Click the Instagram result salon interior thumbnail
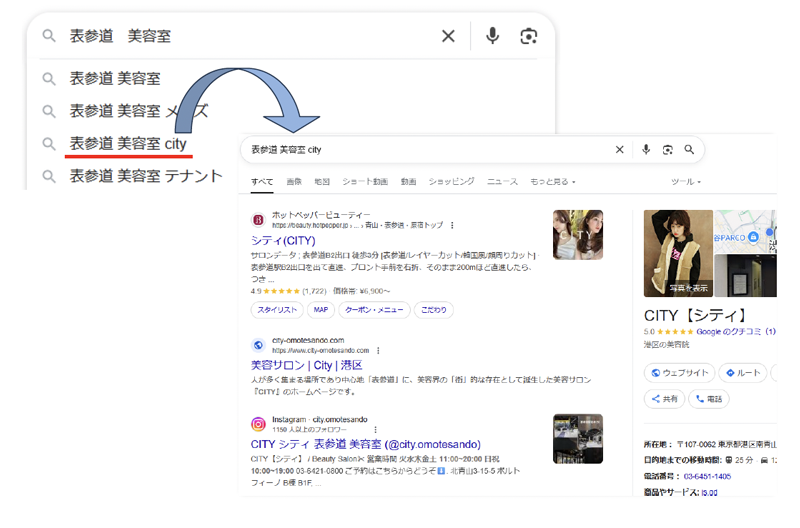The height and width of the screenshot is (528, 800). tap(578, 439)
